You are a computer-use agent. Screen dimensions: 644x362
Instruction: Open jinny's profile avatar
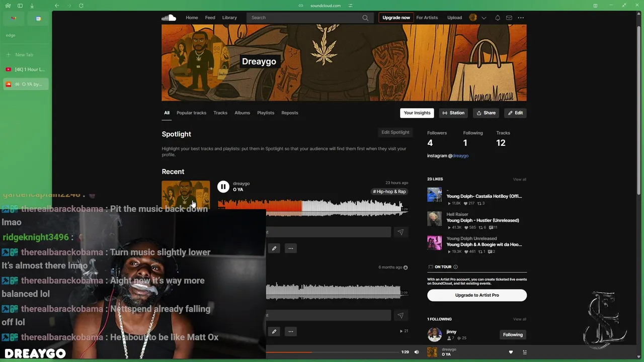tap(434, 334)
